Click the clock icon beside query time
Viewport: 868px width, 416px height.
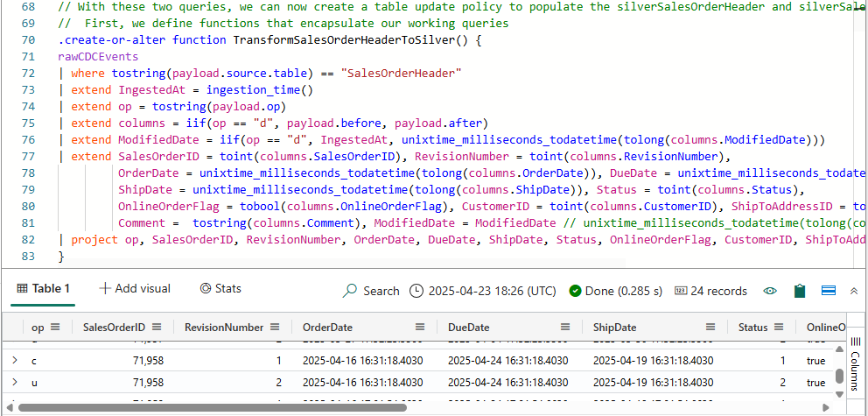coord(416,291)
